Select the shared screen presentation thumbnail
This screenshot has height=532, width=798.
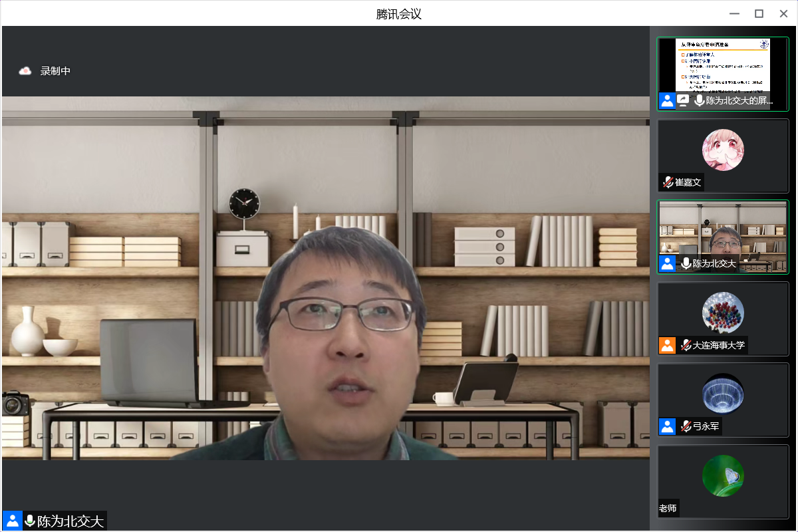coord(722,65)
